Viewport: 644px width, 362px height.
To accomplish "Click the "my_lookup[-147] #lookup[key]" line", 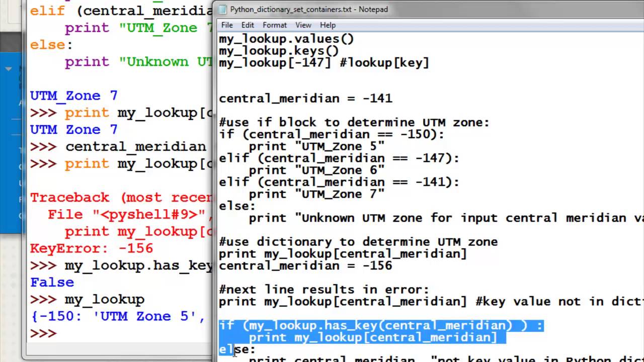I will 324,63.
